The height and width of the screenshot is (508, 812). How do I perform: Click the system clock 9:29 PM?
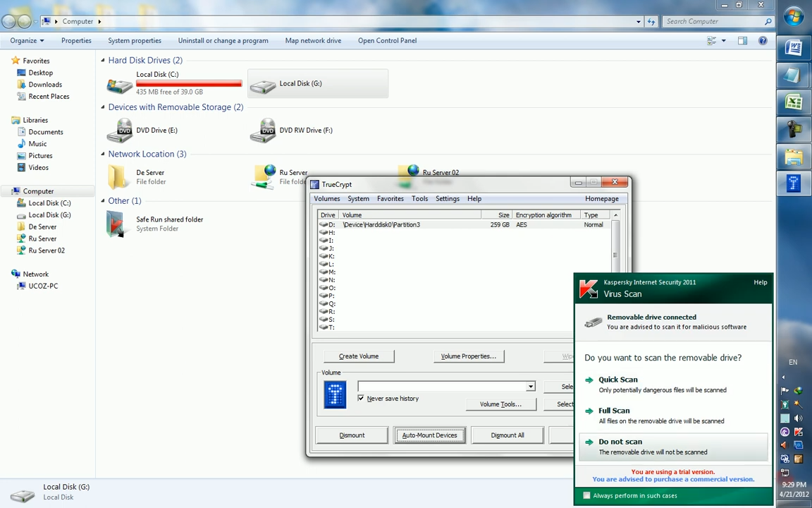pyautogui.click(x=794, y=485)
